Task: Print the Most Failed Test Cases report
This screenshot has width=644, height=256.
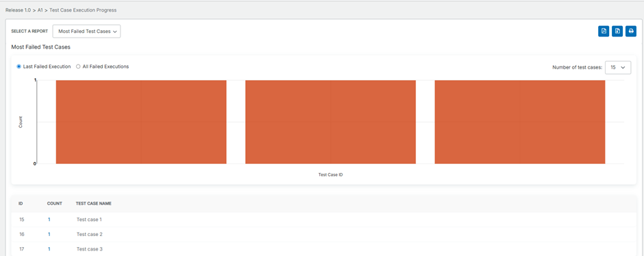Action: (x=631, y=32)
